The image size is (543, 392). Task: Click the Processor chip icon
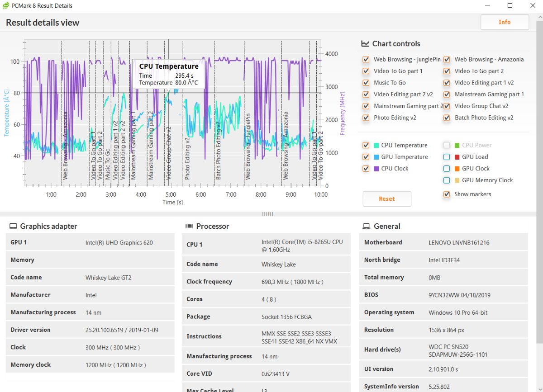click(190, 227)
